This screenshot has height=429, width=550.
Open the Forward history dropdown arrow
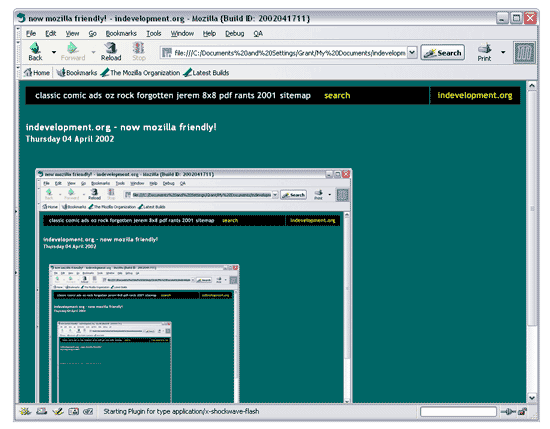click(93, 52)
